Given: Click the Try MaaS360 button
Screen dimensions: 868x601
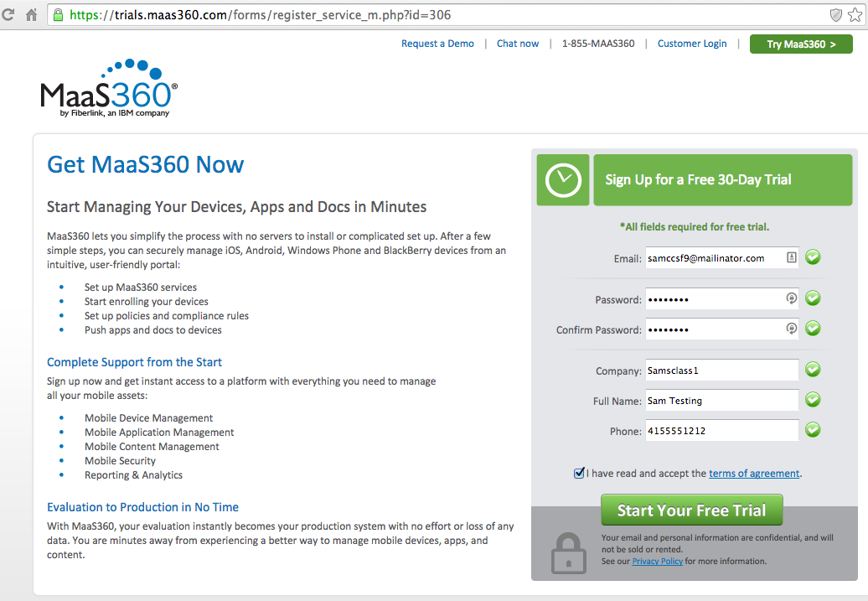Looking at the screenshot, I should click(801, 44).
